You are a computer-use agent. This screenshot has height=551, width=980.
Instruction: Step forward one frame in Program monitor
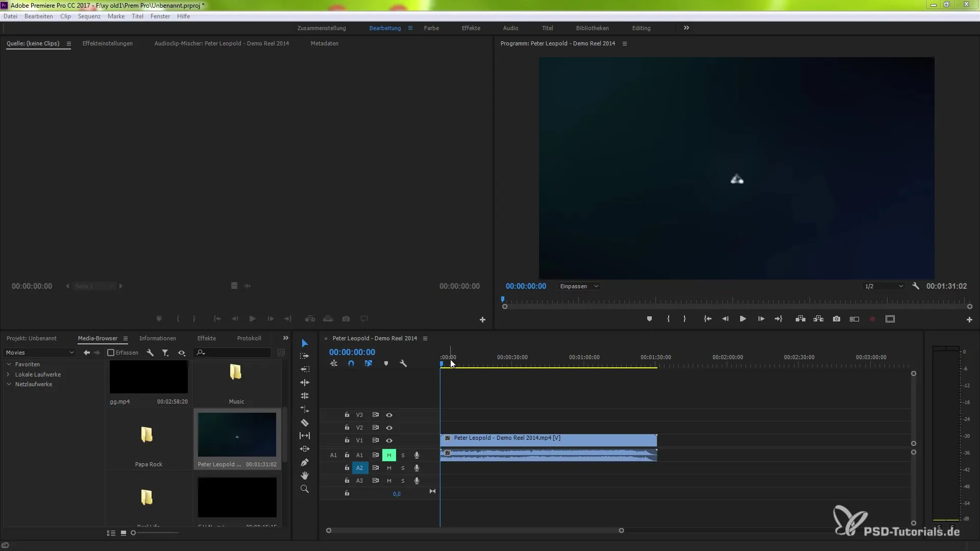coord(761,319)
